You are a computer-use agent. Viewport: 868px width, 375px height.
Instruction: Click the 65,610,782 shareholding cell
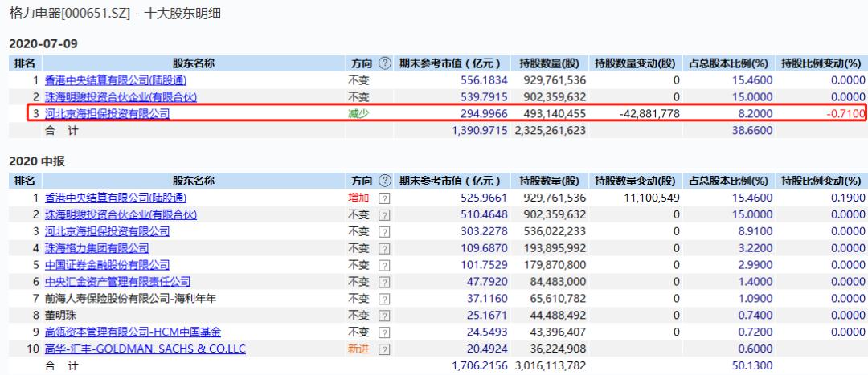pyautogui.click(x=558, y=299)
